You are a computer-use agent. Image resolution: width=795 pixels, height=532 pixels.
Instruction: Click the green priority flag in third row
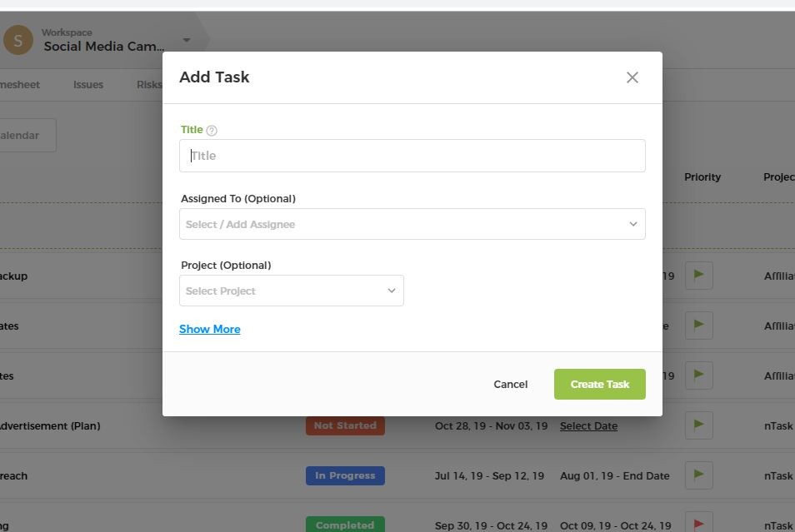click(x=698, y=375)
